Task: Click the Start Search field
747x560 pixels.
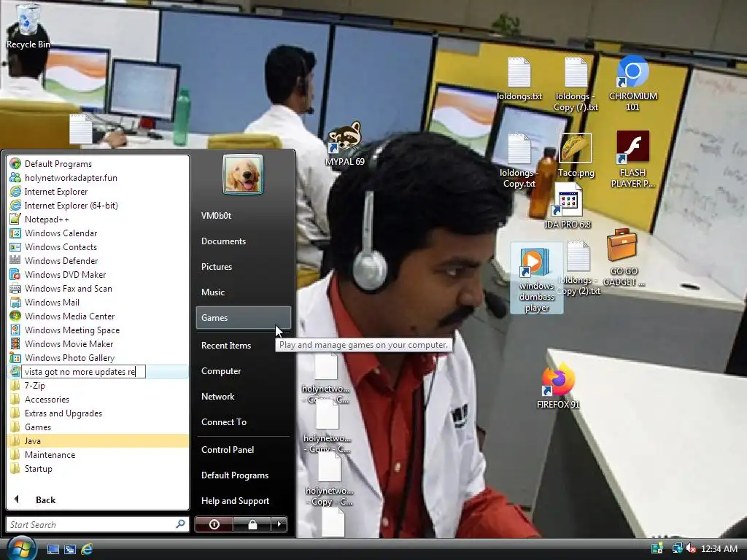Action: 98,524
